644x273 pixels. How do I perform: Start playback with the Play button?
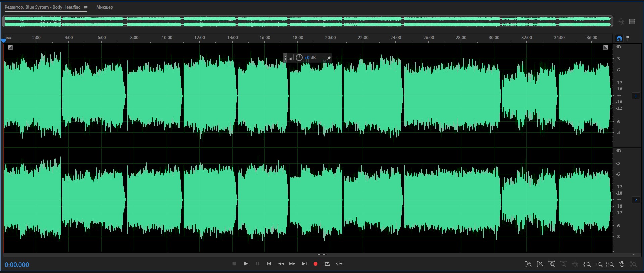pos(246,264)
